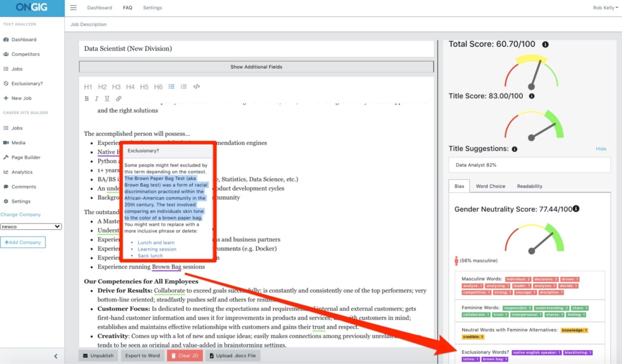Open the Analytics panel

(21, 172)
